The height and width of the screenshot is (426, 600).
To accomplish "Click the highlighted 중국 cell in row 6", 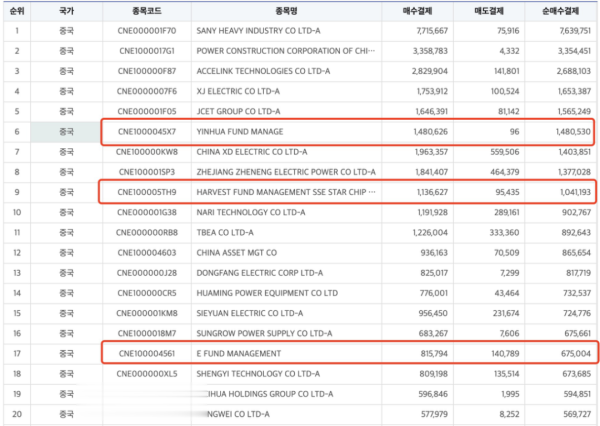I will tap(66, 132).
